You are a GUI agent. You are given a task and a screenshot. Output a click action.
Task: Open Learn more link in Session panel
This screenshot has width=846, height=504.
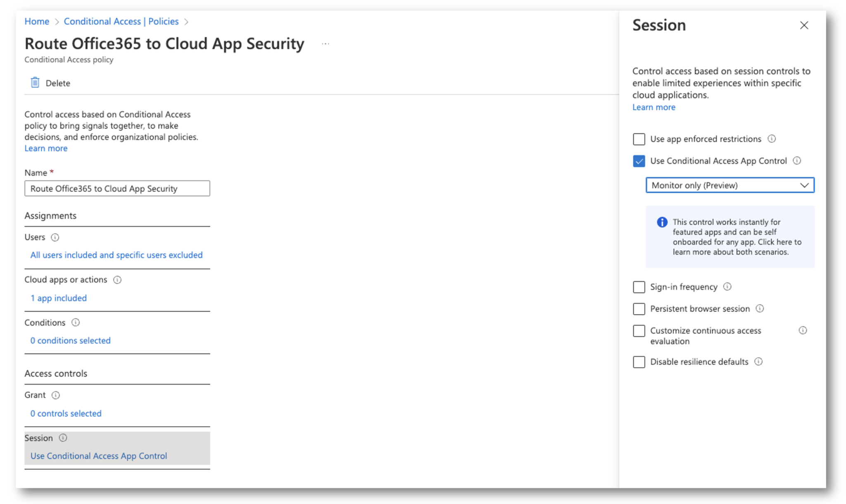pyautogui.click(x=654, y=107)
